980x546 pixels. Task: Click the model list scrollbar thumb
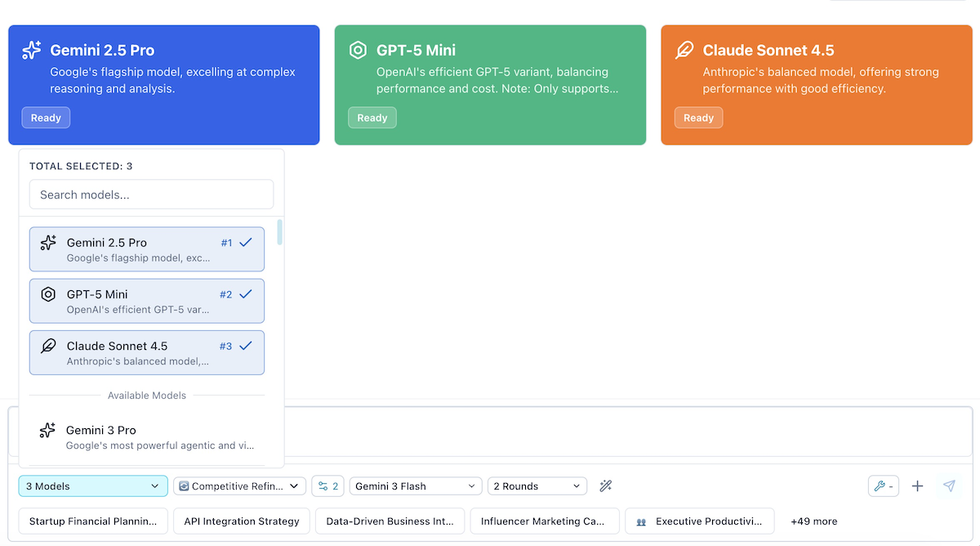(280, 232)
